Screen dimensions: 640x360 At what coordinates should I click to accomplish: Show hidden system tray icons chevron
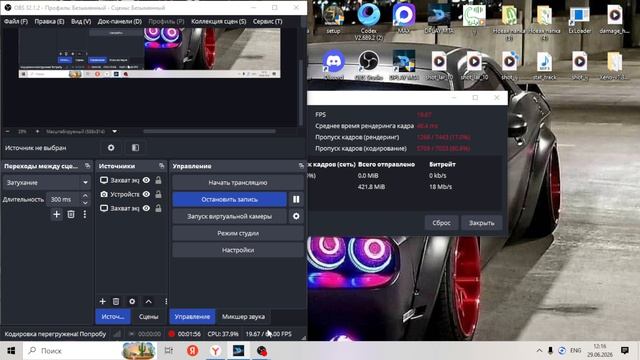tap(539, 350)
